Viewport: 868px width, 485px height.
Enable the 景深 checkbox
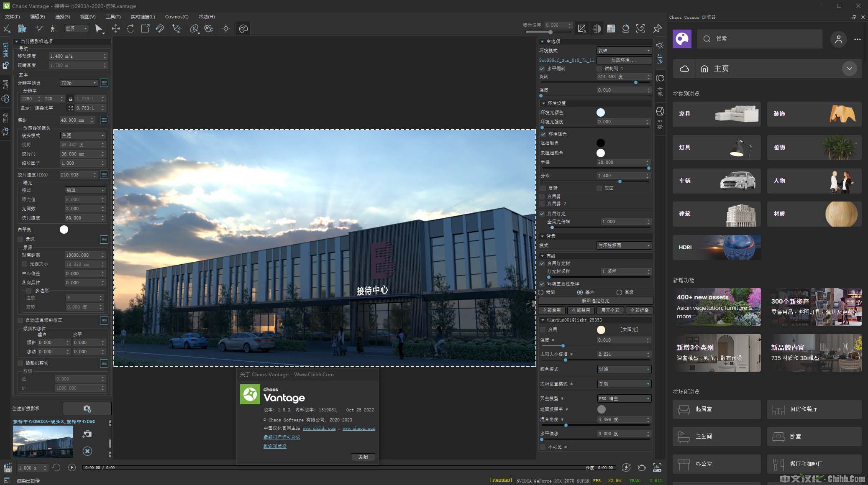pos(20,239)
